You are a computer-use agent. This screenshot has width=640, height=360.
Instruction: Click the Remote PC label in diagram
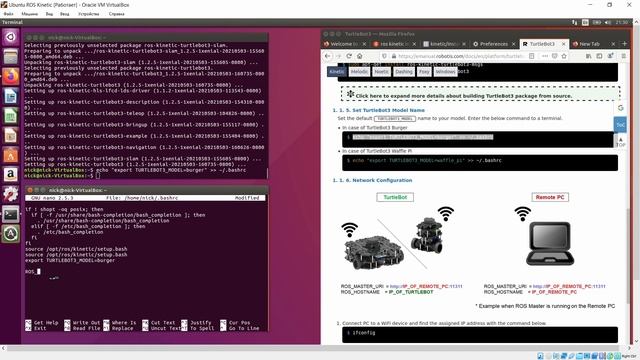coord(550,197)
